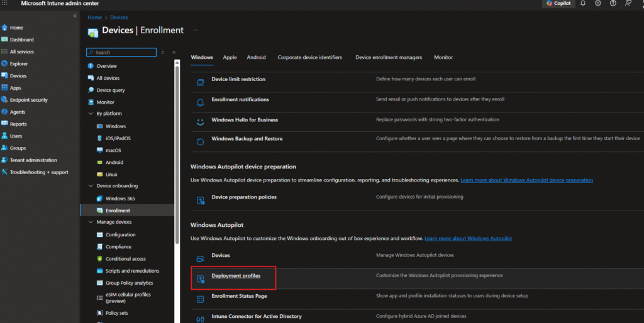
Task: Open the notifications bell icon
Action: (x=583, y=3)
